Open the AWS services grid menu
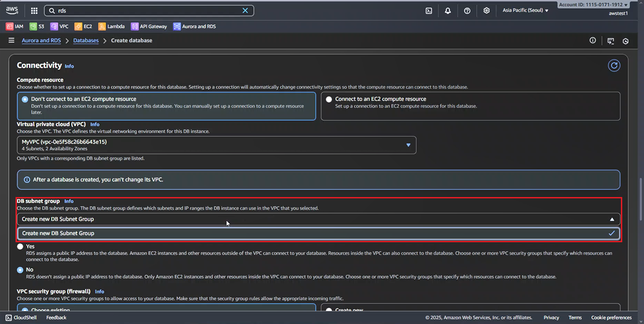 coord(34,11)
